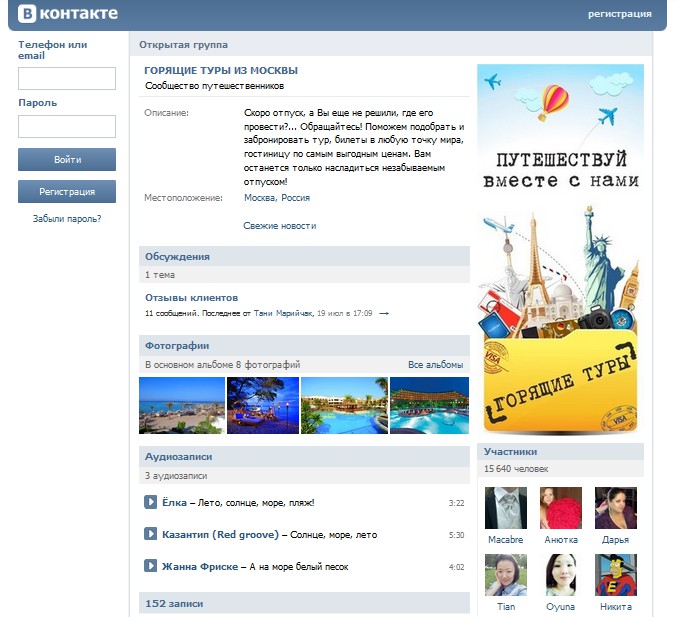The height and width of the screenshot is (617, 677).
Task: Click the Oyuna member name
Action: coord(560,607)
